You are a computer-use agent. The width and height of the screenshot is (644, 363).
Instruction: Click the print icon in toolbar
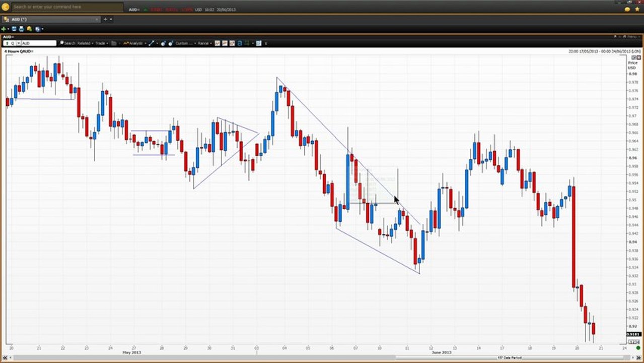click(x=22, y=29)
